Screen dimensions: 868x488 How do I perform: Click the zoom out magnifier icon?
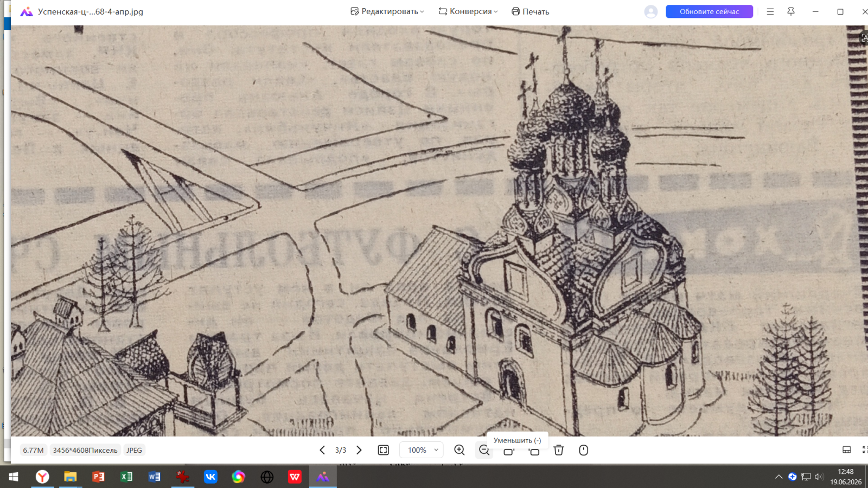tap(484, 450)
